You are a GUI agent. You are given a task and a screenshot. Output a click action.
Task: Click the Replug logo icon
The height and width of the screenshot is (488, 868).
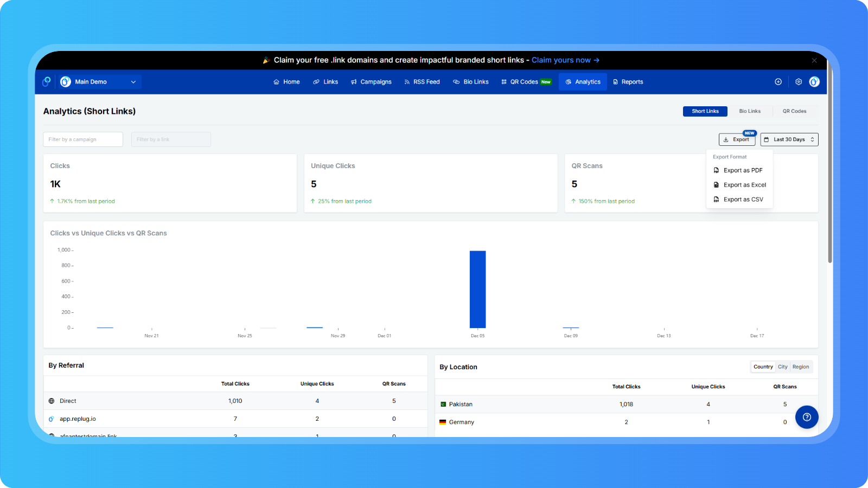pyautogui.click(x=47, y=82)
